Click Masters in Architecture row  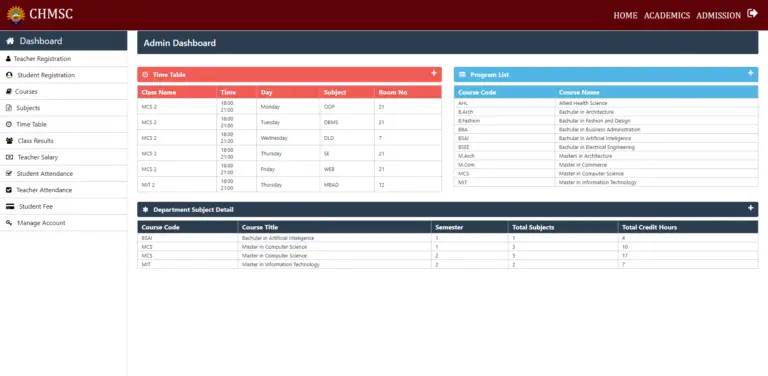pyautogui.click(x=606, y=156)
